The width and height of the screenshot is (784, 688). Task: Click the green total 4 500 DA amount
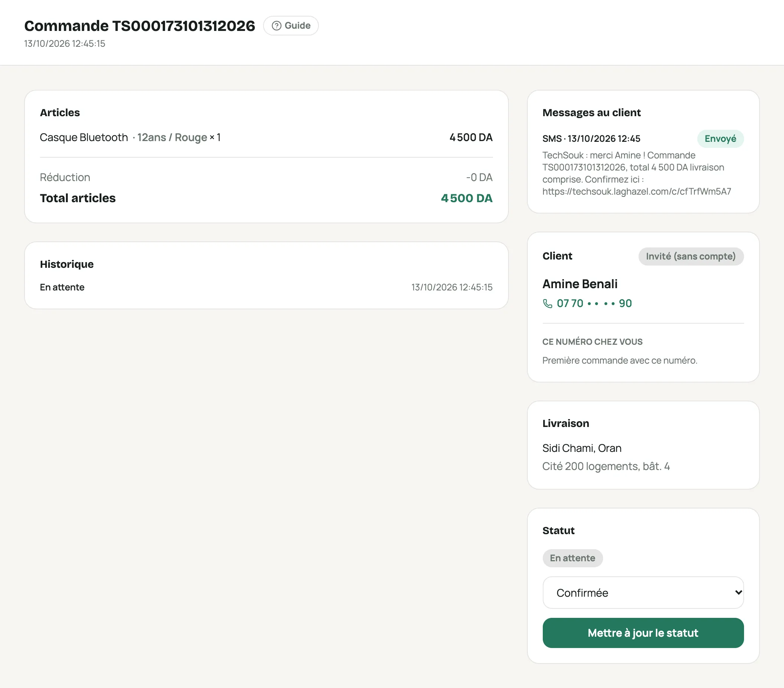pos(466,198)
